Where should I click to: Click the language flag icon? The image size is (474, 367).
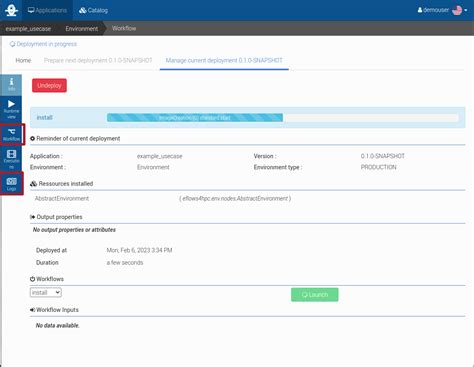click(x=457, y=10)
